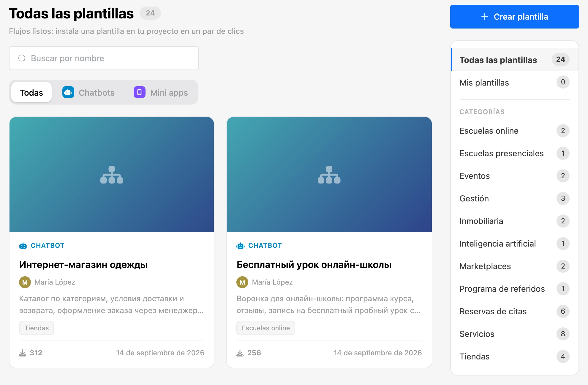Click CHATBOT label on Интернет-магазин одежды card
The width and height of the screenshot is (588, 385).
(x=48, y=246)
